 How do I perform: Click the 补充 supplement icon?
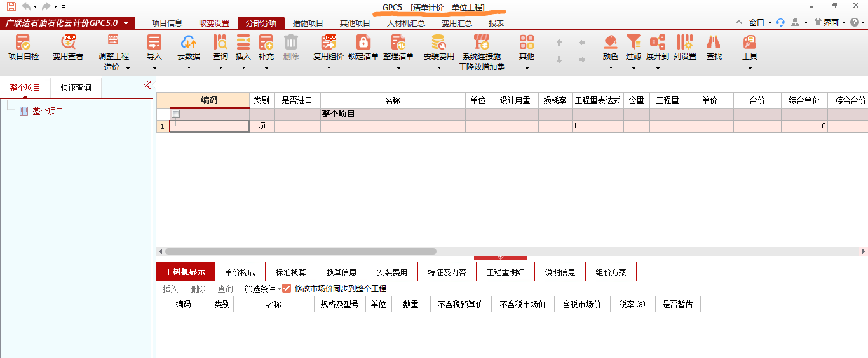click(266, 42)
